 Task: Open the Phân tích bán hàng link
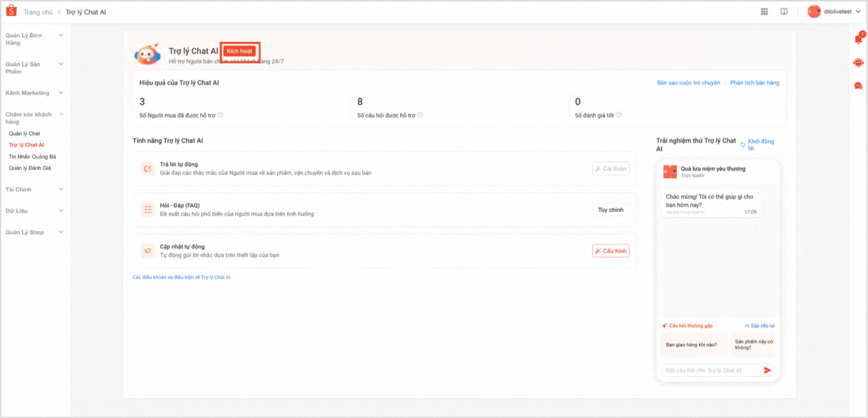[x=755, y=82]
